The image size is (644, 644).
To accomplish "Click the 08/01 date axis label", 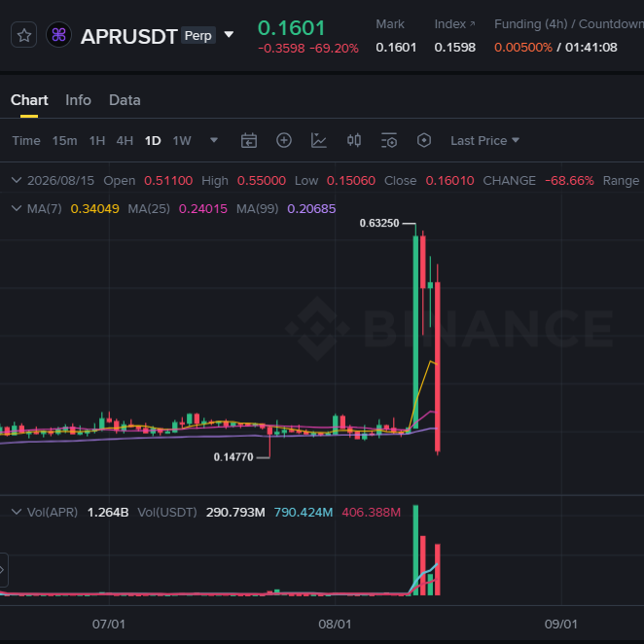I will click(335, 625).
